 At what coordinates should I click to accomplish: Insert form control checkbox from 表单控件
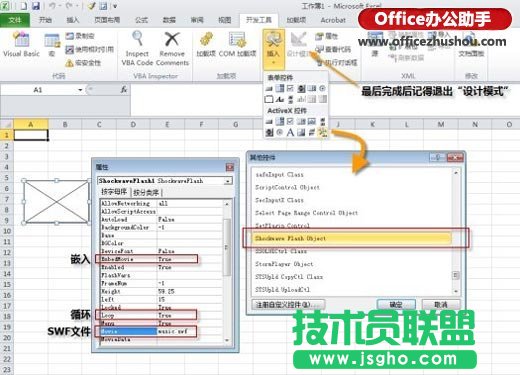290,88
